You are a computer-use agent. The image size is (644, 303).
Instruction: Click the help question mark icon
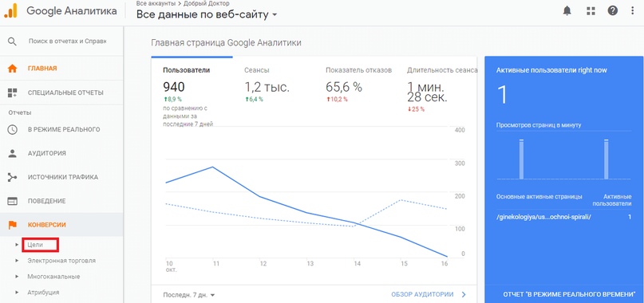(613, 11)
